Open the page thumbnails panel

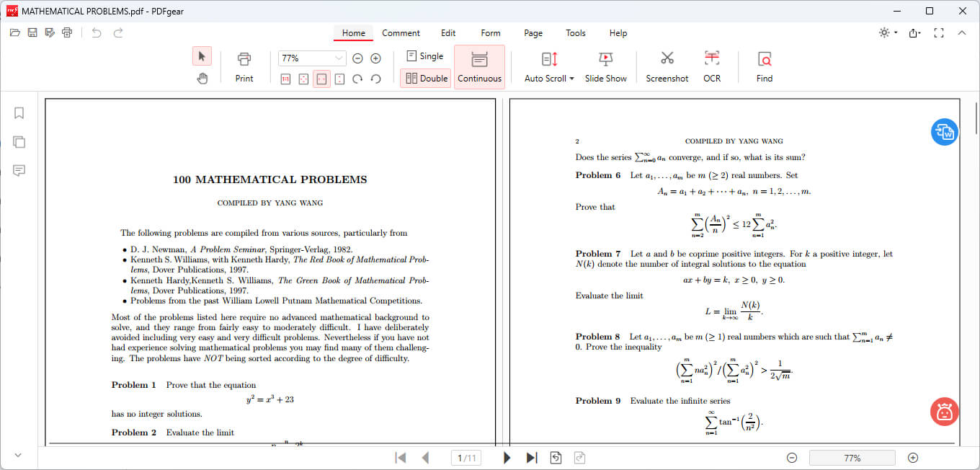pyautogui.click(x=19, y=141)
